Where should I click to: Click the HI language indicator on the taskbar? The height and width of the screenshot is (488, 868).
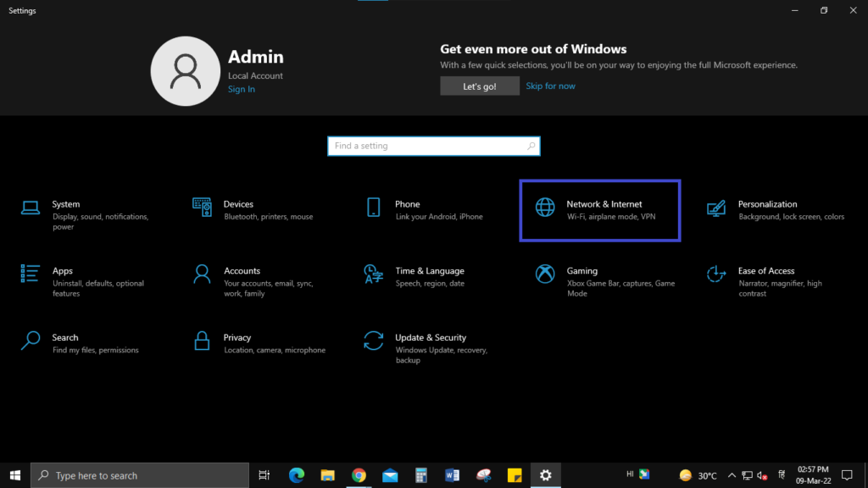click(630, 474)
